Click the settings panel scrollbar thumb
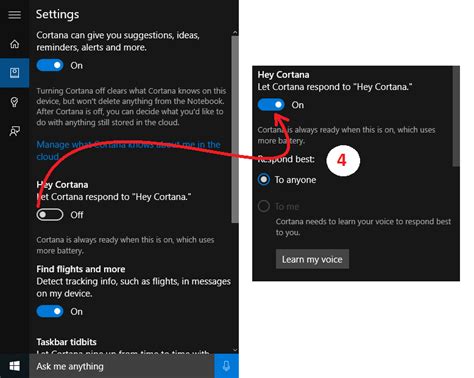474x378 pixels. pyautogui.click(x=235, y=129)
